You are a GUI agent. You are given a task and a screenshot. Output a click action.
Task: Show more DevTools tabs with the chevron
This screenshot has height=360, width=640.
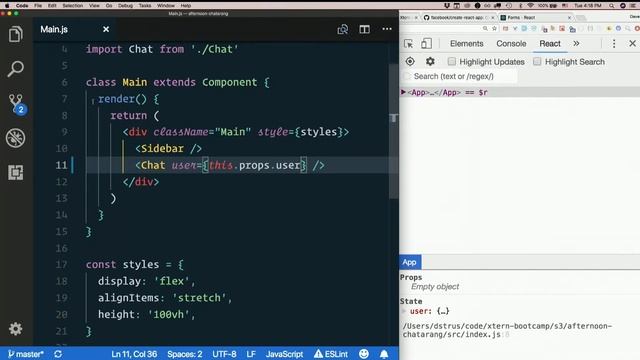(576, 43)
